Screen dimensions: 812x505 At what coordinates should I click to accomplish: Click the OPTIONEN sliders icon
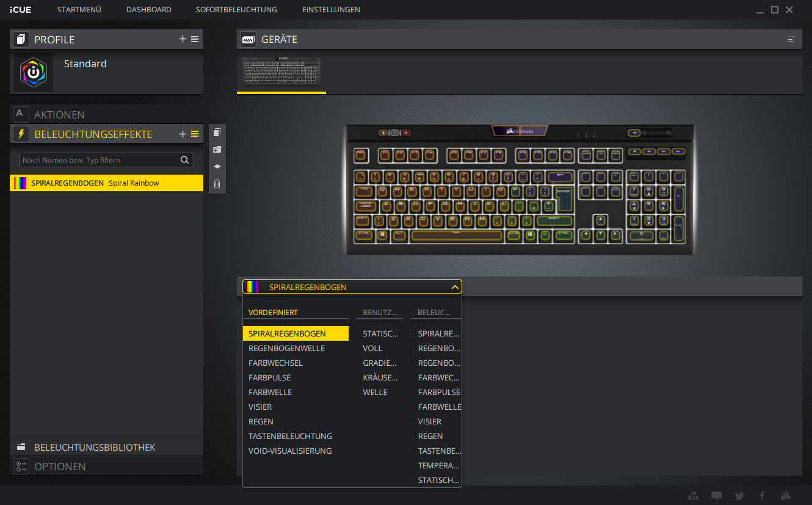point(21,466)
